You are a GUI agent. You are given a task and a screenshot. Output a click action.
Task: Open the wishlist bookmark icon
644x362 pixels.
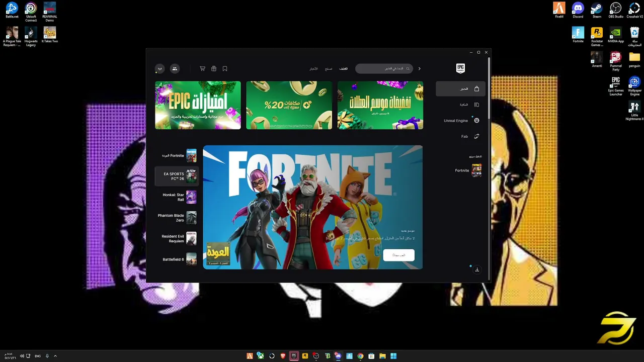(225, 68)
